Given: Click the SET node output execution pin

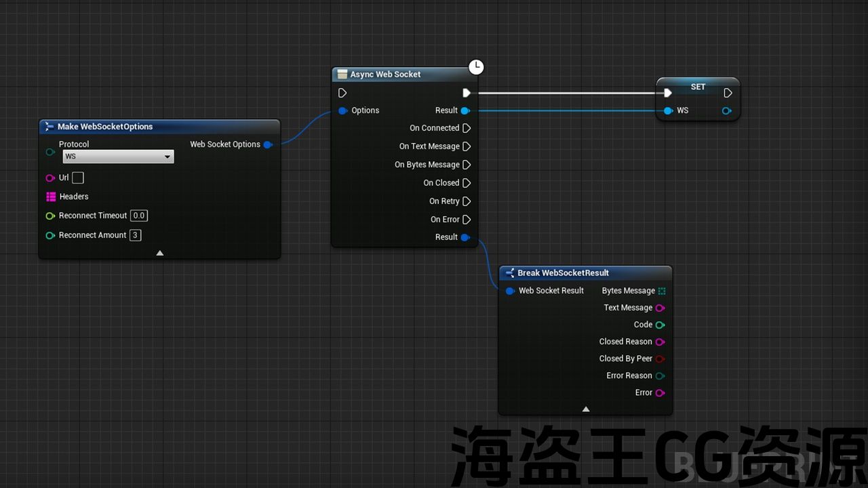Looking at the screenshot, I should point(728,93).
